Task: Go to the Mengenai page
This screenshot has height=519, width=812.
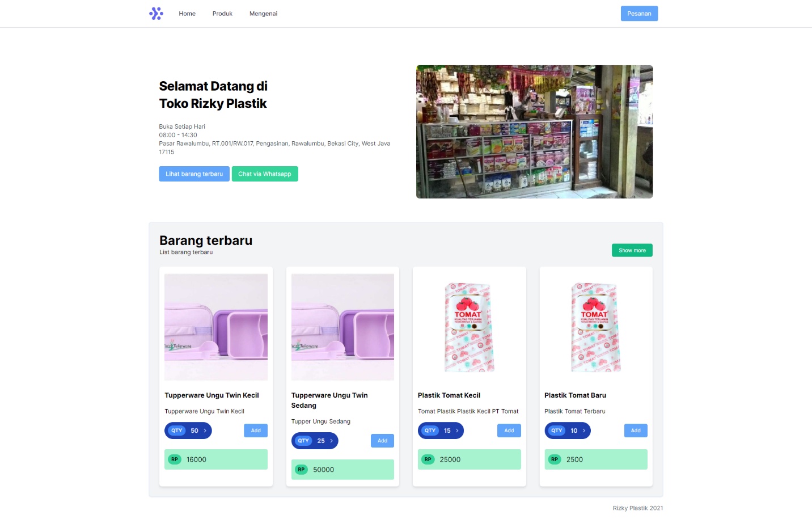Action: pos(263,14)
